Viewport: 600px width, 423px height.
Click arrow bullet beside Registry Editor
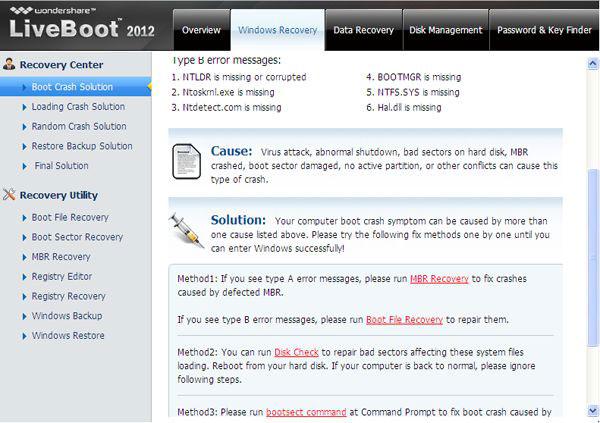tap(24, 277)
